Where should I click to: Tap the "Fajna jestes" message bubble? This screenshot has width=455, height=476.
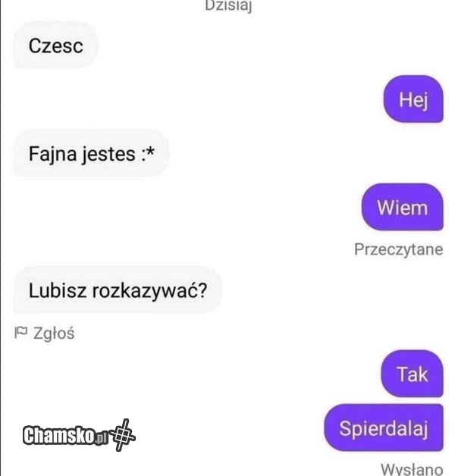click(91, 153)
